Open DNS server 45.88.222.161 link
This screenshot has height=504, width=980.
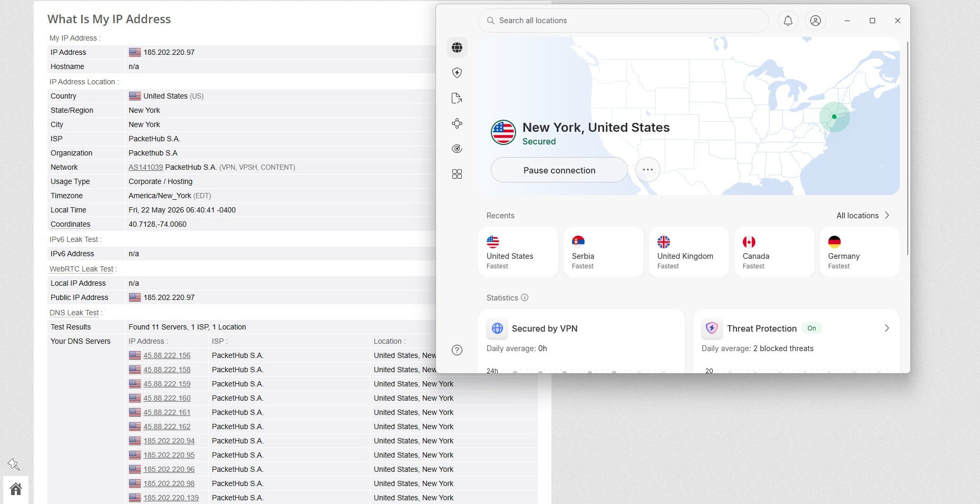pos(167,412)
